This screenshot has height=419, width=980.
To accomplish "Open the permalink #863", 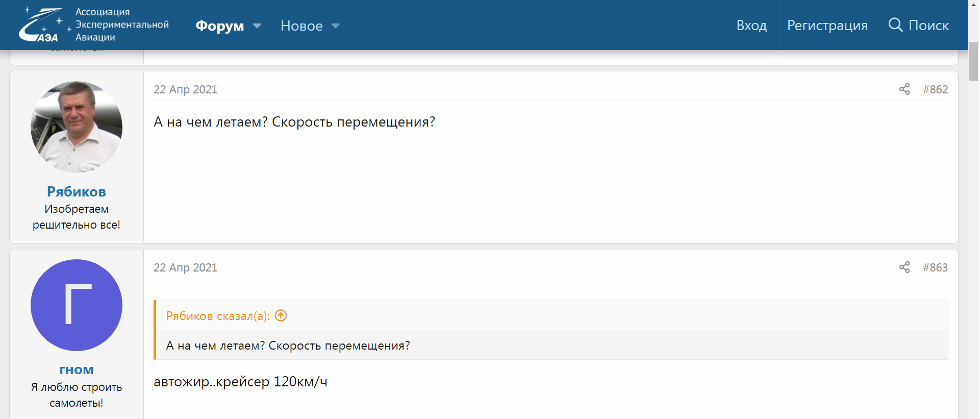I will 935,267.
